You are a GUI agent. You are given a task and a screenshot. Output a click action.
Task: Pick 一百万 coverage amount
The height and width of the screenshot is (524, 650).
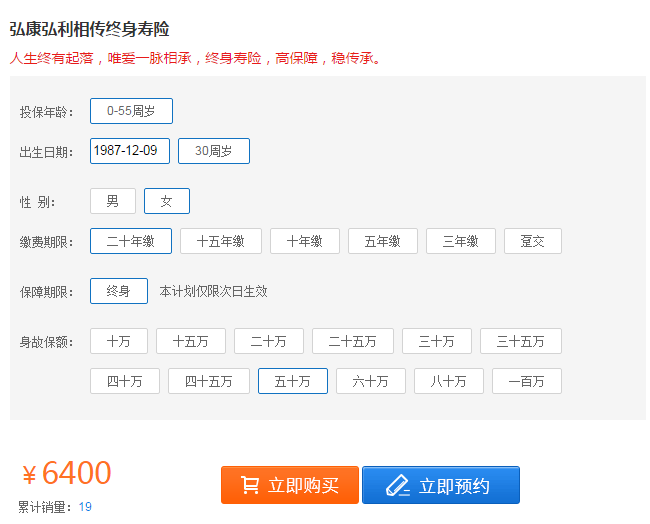pos(526,381)
